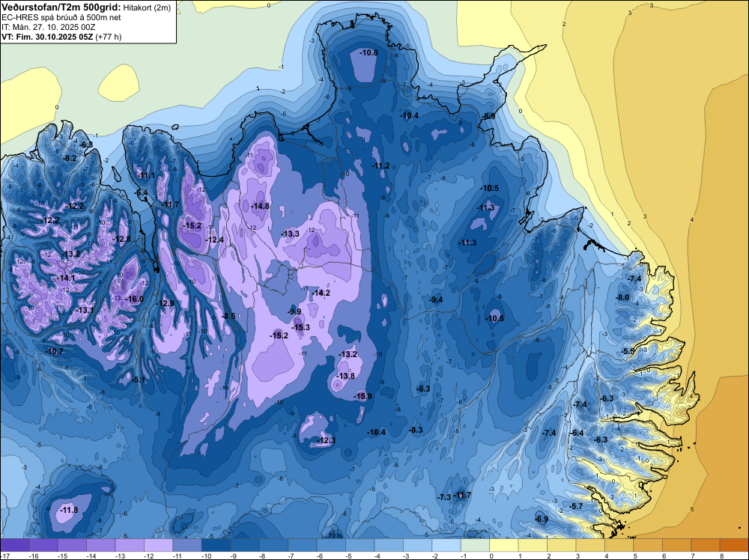Click the -14.1 temperature value

coord(67,278)
